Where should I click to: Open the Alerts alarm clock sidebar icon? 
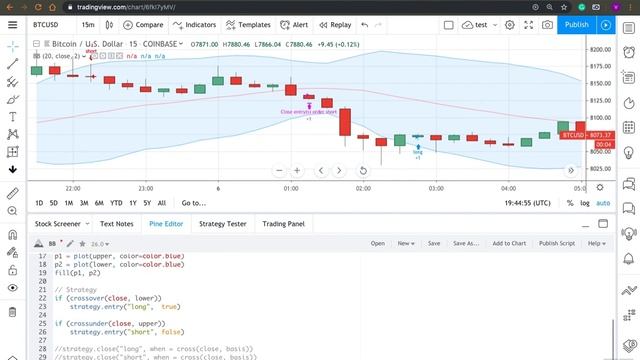pos(629,52)
